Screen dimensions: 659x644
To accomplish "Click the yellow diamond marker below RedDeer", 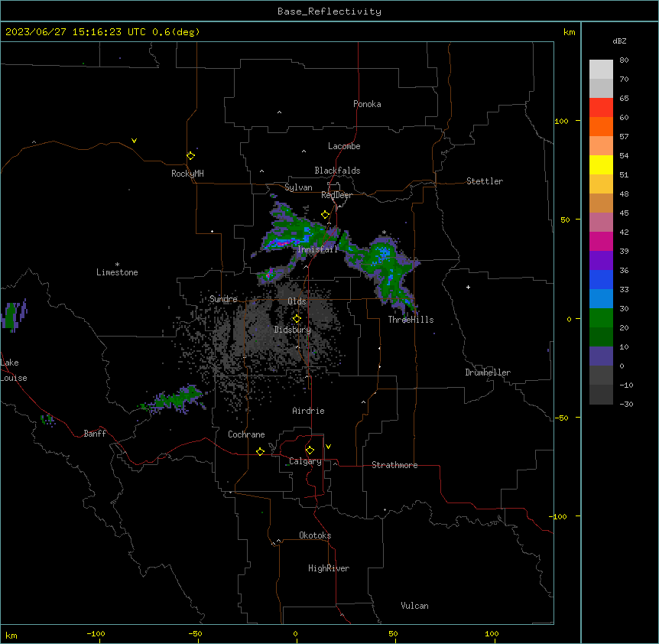I will (x=326, y=215).
